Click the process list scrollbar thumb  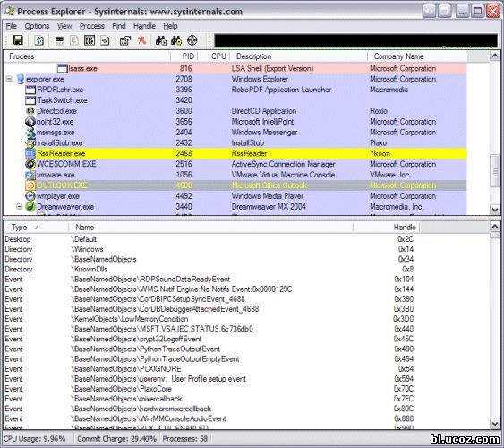[495, 171]
